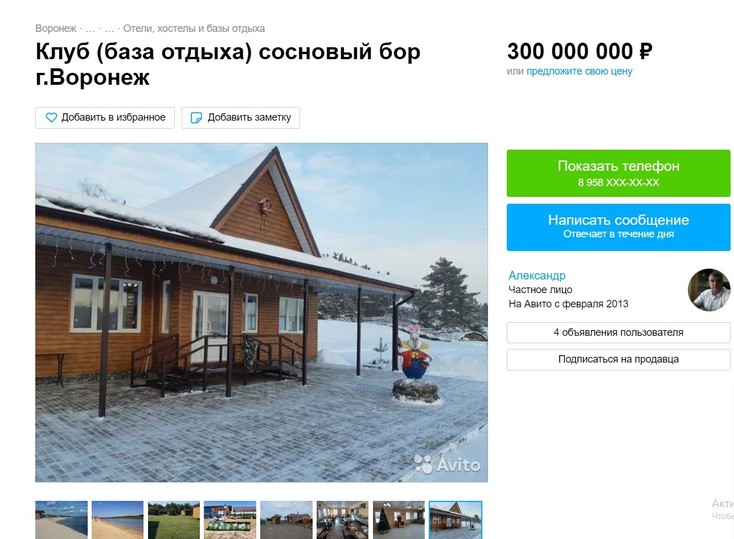Viewport: 734px width, 539px height.
Task: Go to Воронеж breadcrumb
Action: [56, 29]
